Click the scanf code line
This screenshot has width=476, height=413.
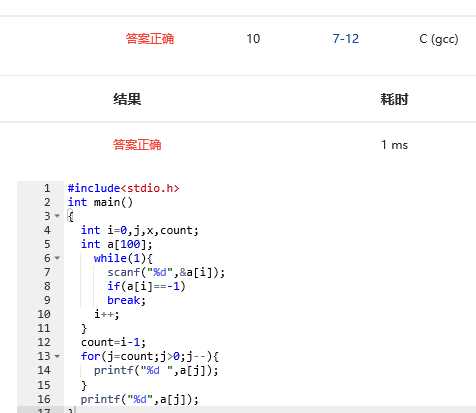[x=166, y=272]
